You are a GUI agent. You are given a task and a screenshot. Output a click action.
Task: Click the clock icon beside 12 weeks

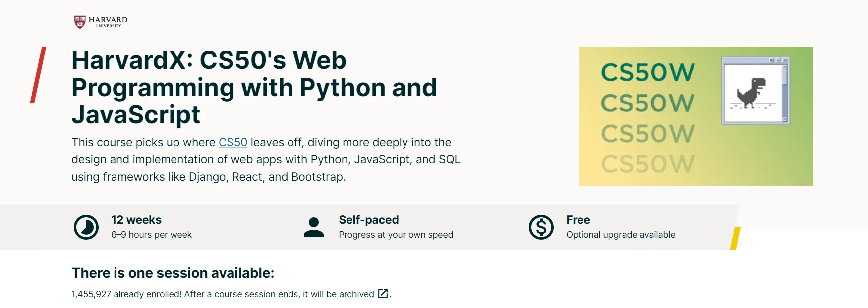pos(86,227)
